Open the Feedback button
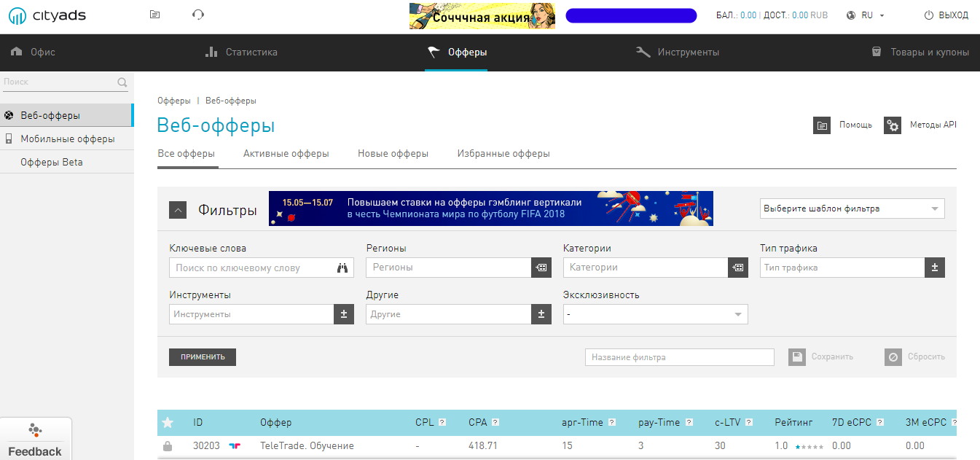The height and width of the screenshot is (460, 980). point(35,440)
